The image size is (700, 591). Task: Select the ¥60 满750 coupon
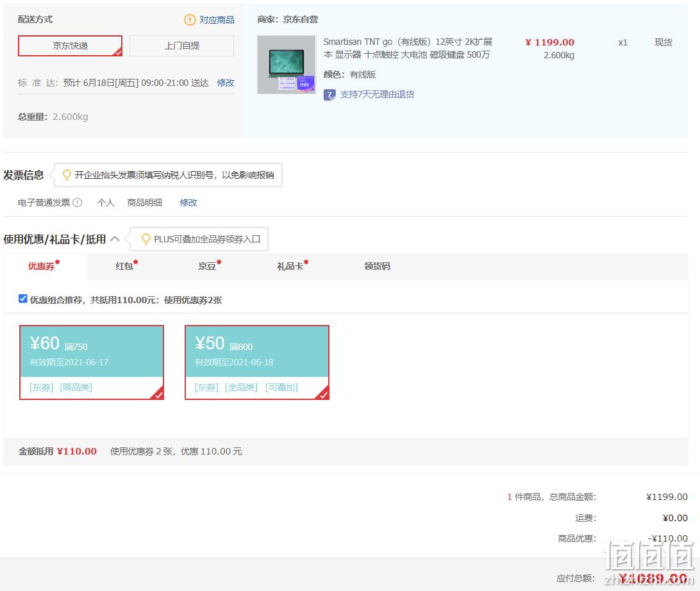92,362
